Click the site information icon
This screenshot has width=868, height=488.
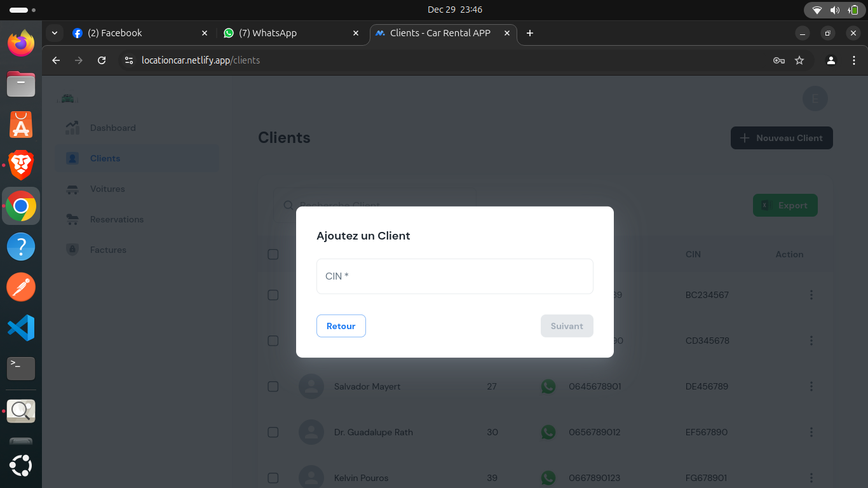pos(129,60)
